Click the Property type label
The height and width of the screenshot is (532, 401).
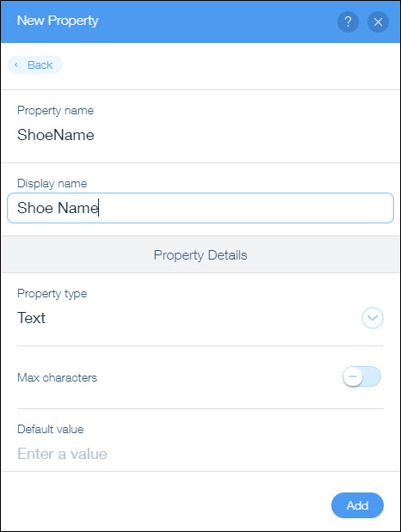point(52,294)
